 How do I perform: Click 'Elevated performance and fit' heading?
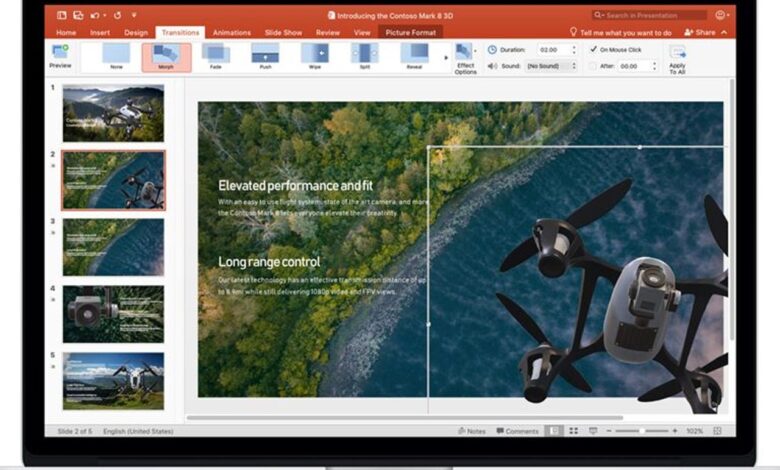tap(295, 186)
